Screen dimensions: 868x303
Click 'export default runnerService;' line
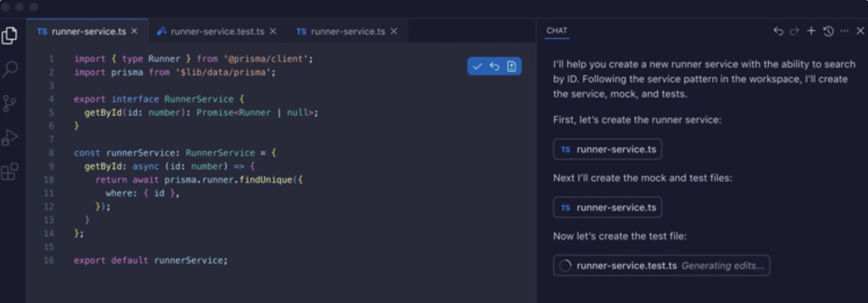pyautogui.click(x=151, y=261)
